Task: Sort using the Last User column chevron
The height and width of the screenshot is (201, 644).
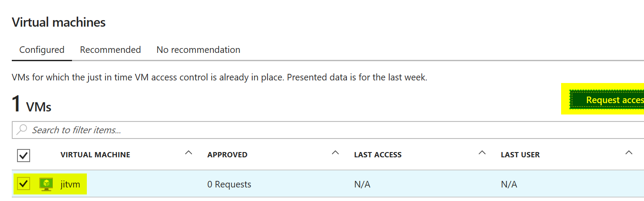Action: coord(628,152)
